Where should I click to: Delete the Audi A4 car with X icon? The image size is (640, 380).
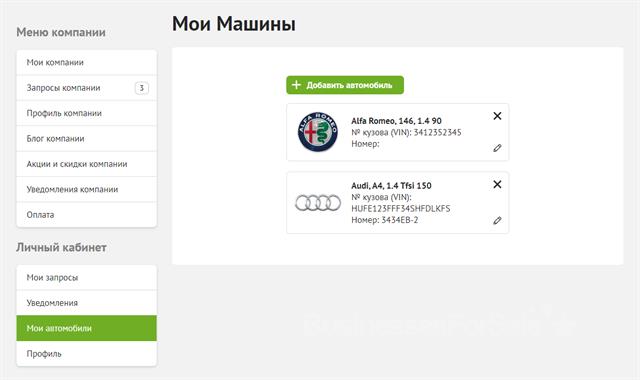coord(497,184)
